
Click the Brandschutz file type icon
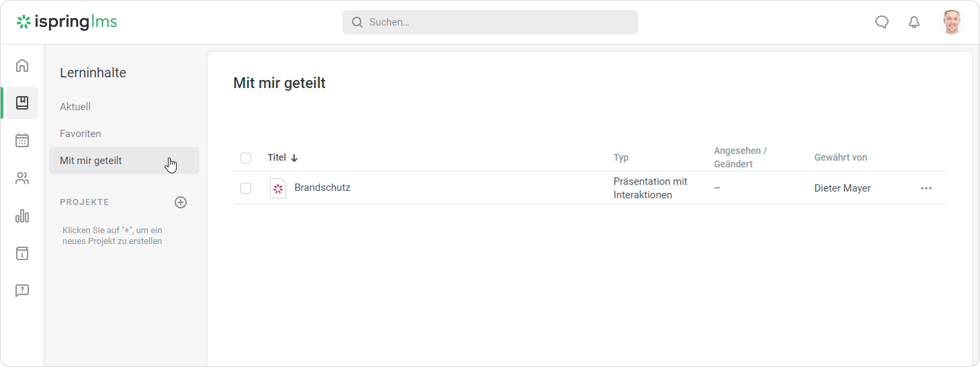[278, 188]
